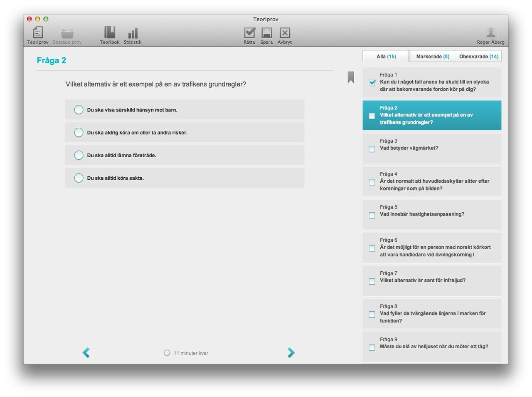Open Fråga 5 about hastighetsanpassning

click(x=432, y=214)
